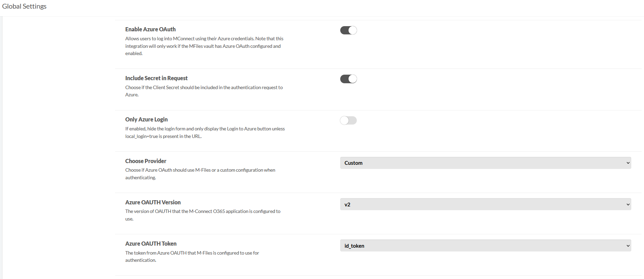Viewport: 644px width, 279px height.
Task: Select the Only Azure Login heading
Action: [146, 119]
